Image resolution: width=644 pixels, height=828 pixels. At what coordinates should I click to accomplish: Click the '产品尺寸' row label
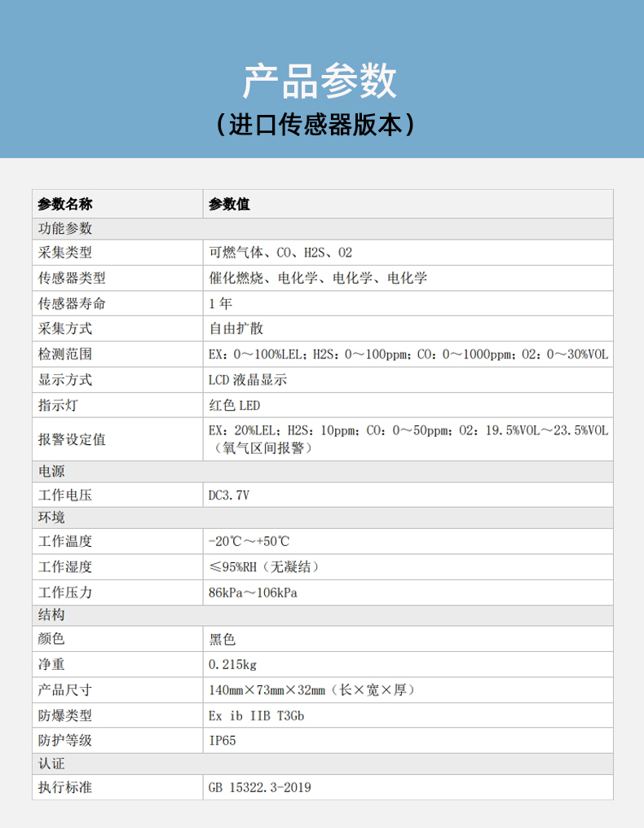[x=65, y=689]
